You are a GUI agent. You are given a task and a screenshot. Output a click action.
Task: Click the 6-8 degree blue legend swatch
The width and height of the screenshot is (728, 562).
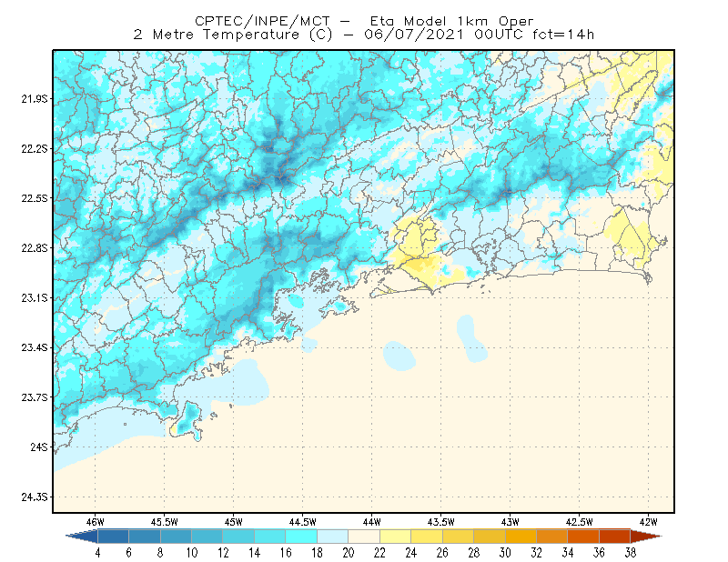145,537
